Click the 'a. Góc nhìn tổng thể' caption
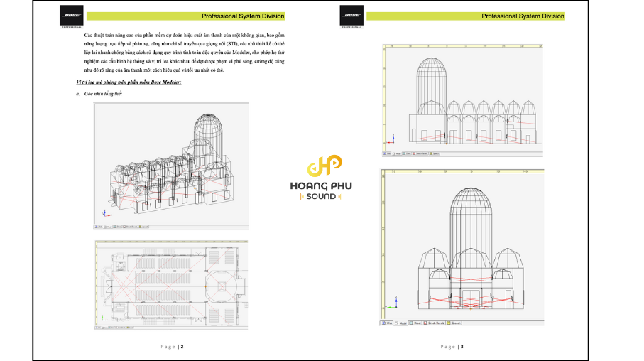Viewport: 644px width, 361px height. [99, 94]
